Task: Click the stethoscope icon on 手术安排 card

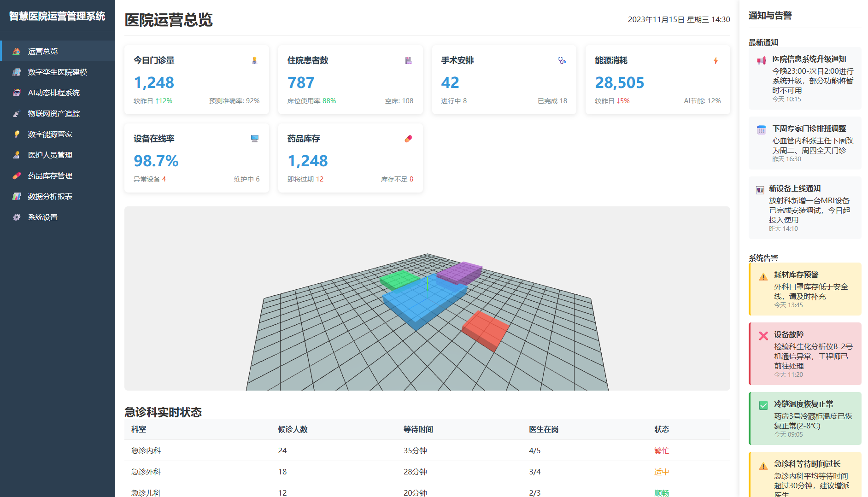Action: tap(562, 61)
